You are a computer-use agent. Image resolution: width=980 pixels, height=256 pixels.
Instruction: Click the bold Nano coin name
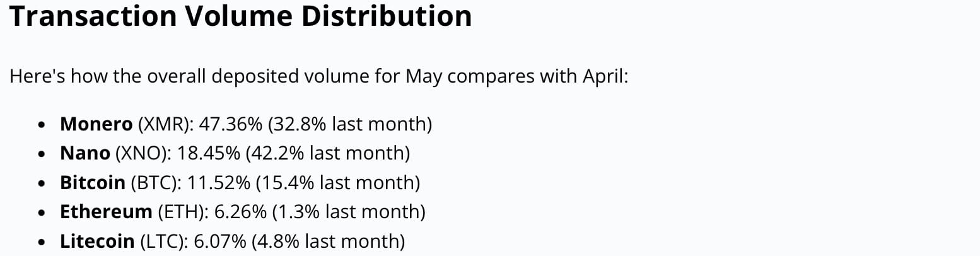click(x=85, y=153)
